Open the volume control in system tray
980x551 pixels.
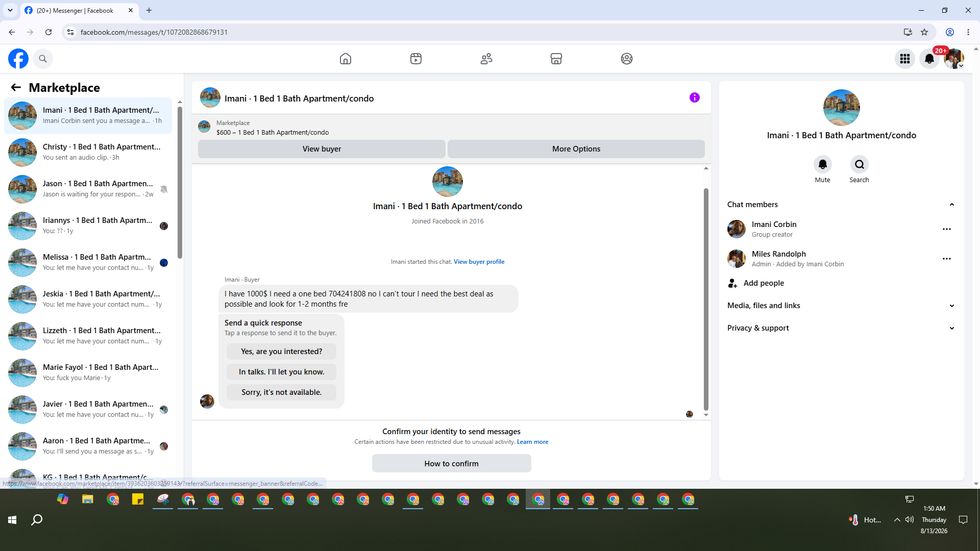(910, 520)
